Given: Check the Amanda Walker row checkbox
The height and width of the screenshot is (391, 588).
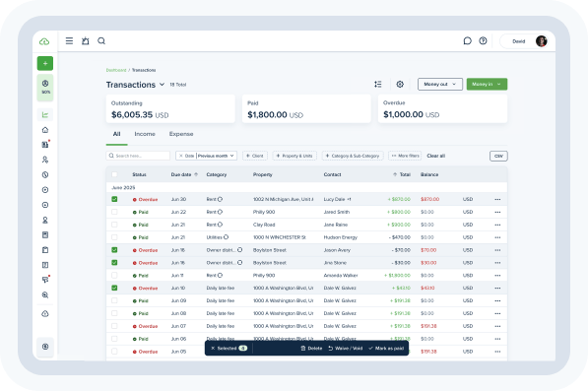Looking at the screenshot, I should pos(114,275).
